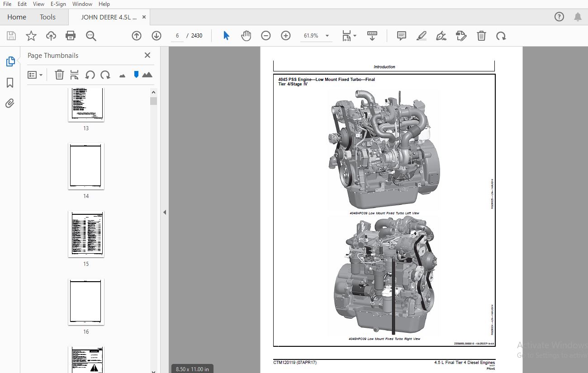588x373 pixels.
Task: Activate the Hand pan tool
Action: (246, 36)
